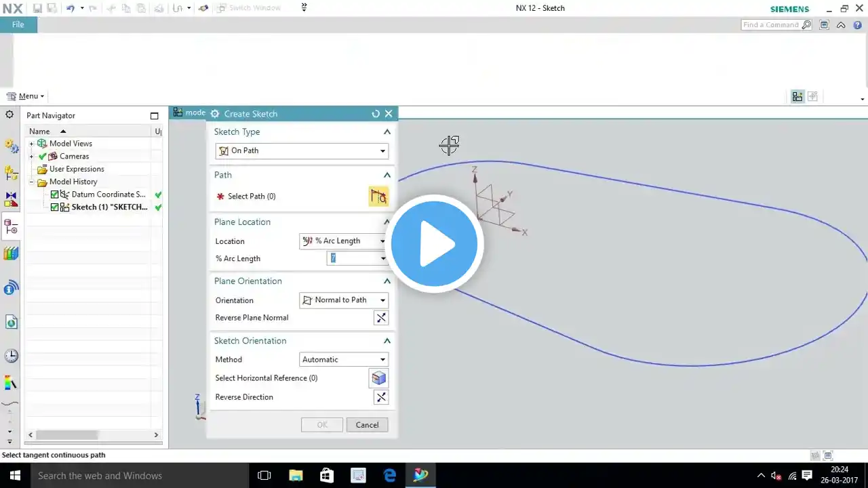The image size is (868, 488).
Task: Open the History clock sidebar icon
Action: tap(11, 356)
